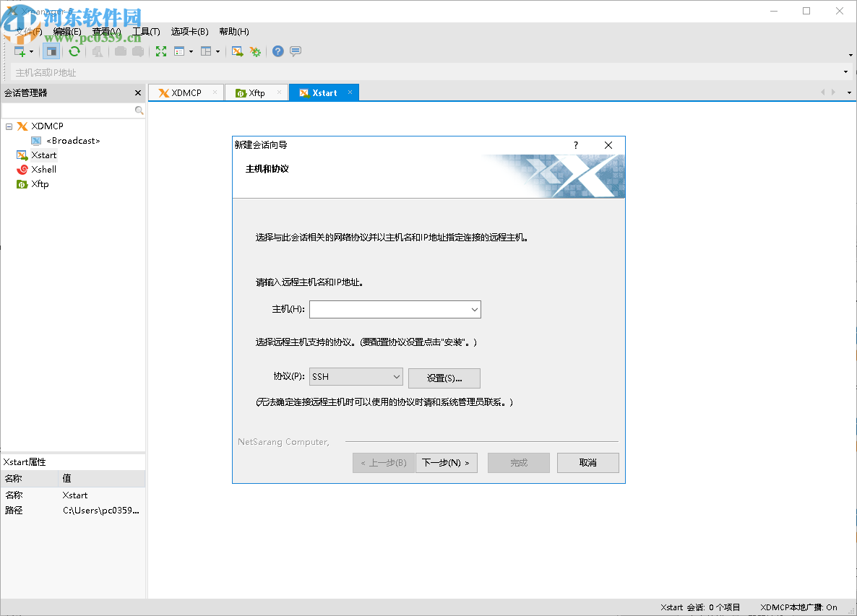857x616 pixels.
Task: Toggle the properties pane toolbar icon
Action: (51, 51)
